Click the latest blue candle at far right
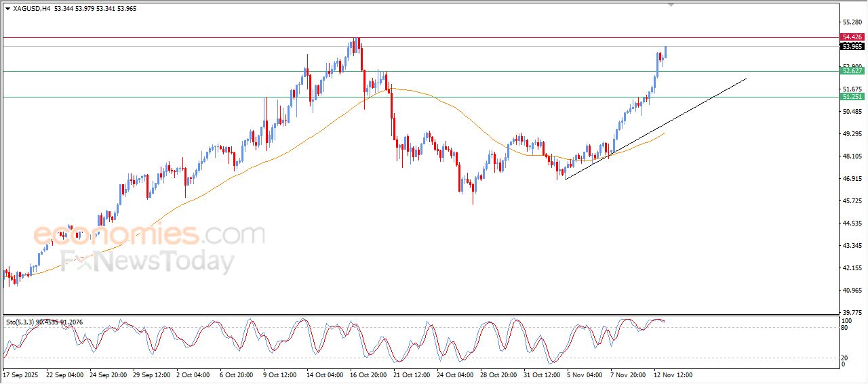This screenshot has width=868, height=384. coord(666,52)
